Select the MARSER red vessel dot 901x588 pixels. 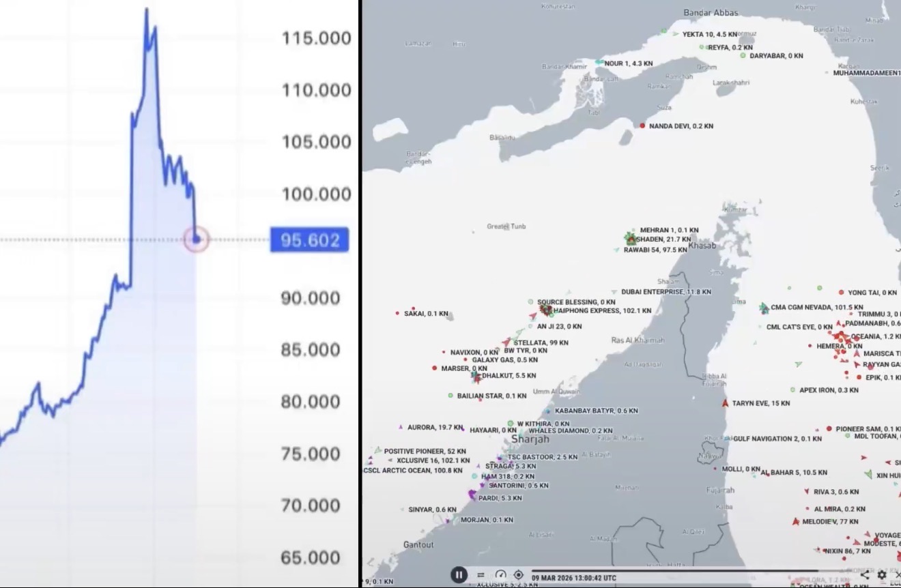click(x=435, y=368)
